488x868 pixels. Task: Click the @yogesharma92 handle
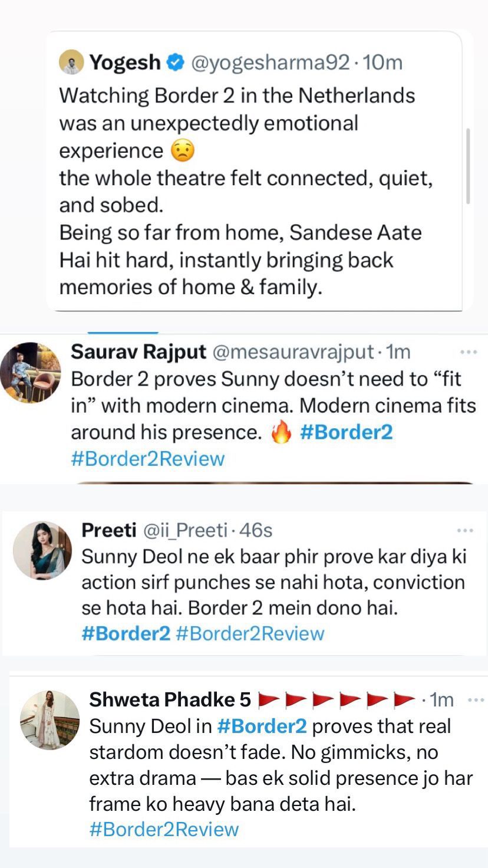pos(271,62)
